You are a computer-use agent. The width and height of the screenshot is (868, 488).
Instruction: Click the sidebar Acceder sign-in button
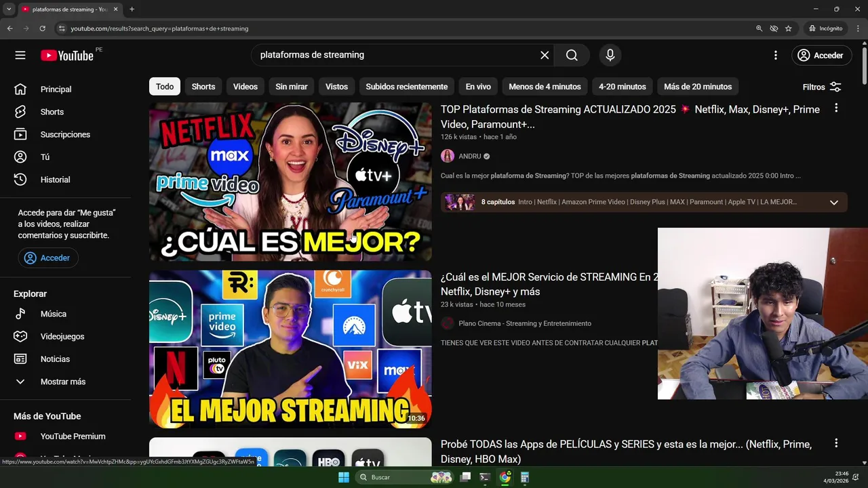coord(47,258)
